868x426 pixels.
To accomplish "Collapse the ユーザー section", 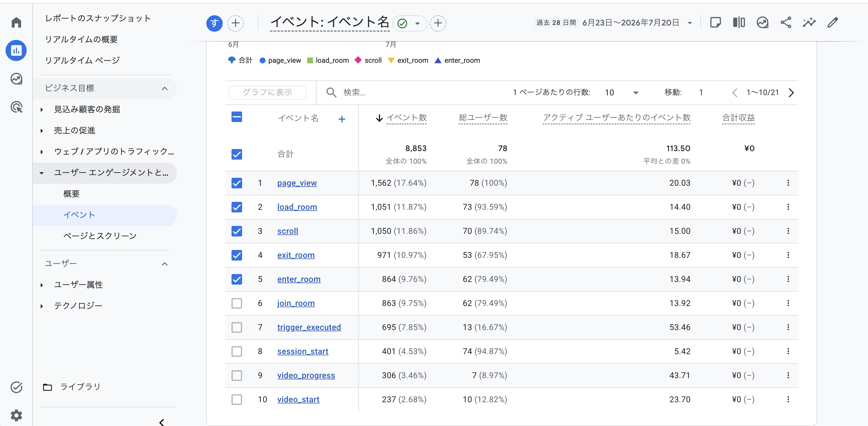I will point(165,264).
